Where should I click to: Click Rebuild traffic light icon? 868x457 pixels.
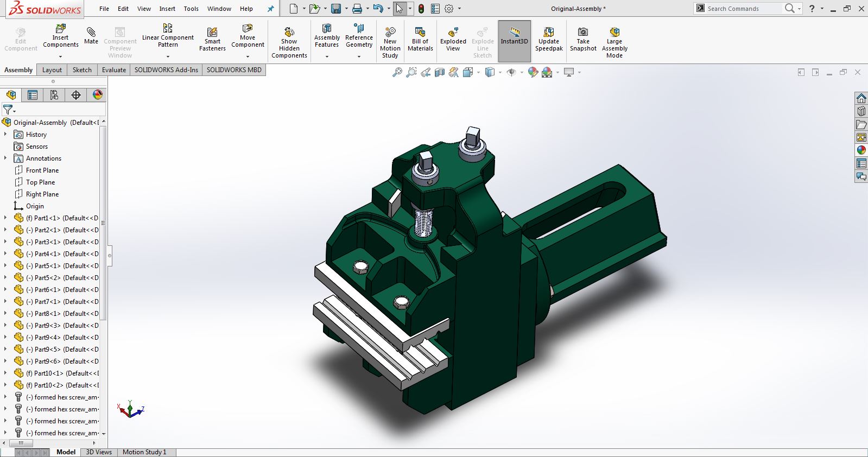point(421,9)
